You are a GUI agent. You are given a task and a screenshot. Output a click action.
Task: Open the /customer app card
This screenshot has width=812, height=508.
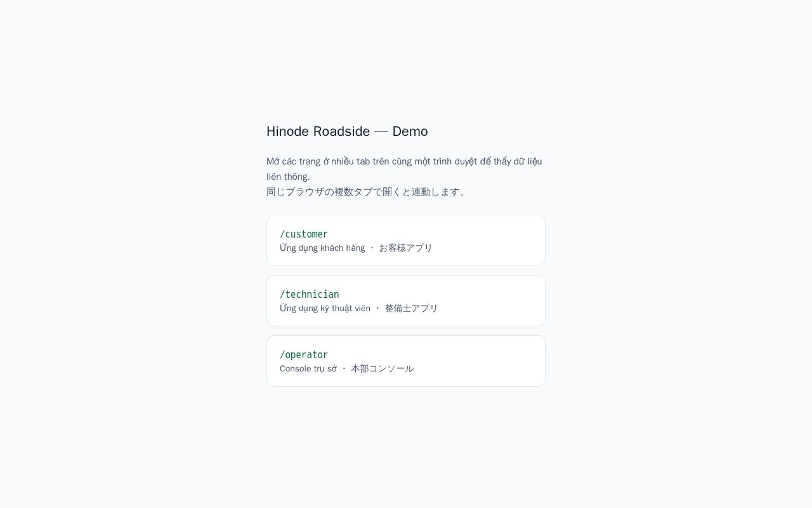406,240
